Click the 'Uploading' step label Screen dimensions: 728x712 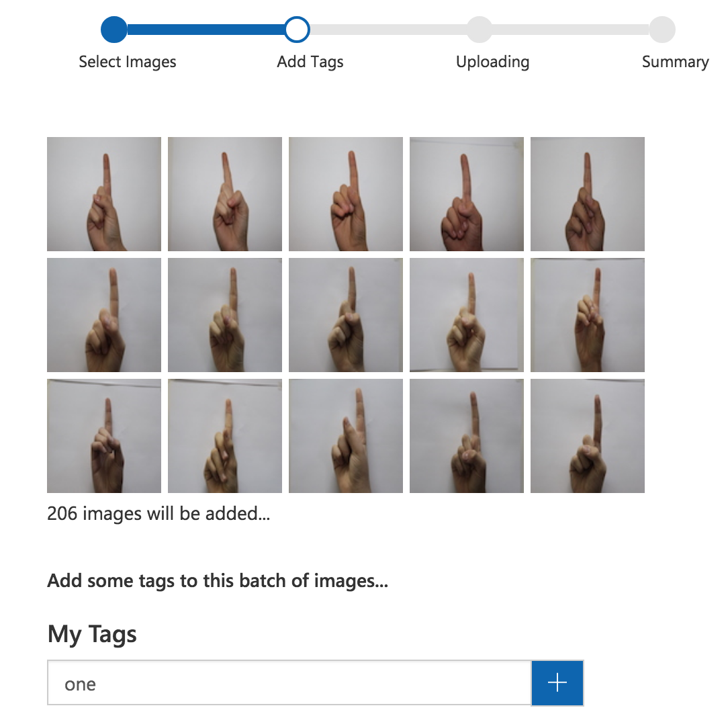[492, 62]
